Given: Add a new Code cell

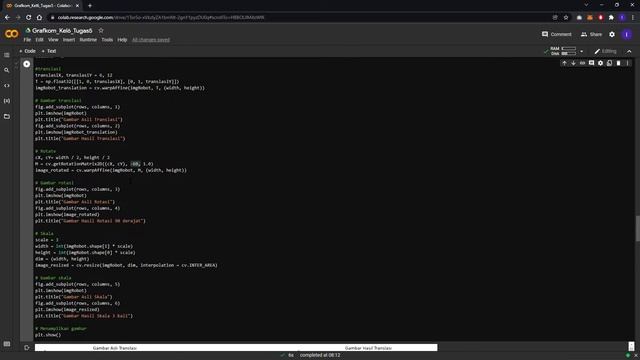Looking at the screenshot, I should pyautogui.click(x=27, y=51).
